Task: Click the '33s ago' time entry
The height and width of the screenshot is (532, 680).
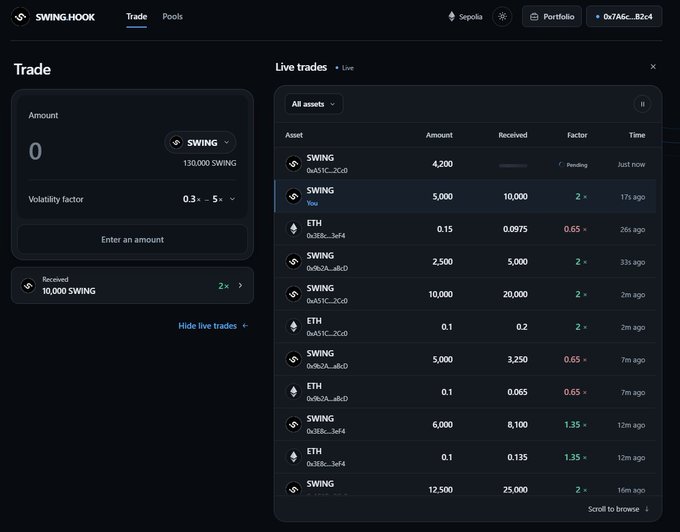Action: pos(632,262)
